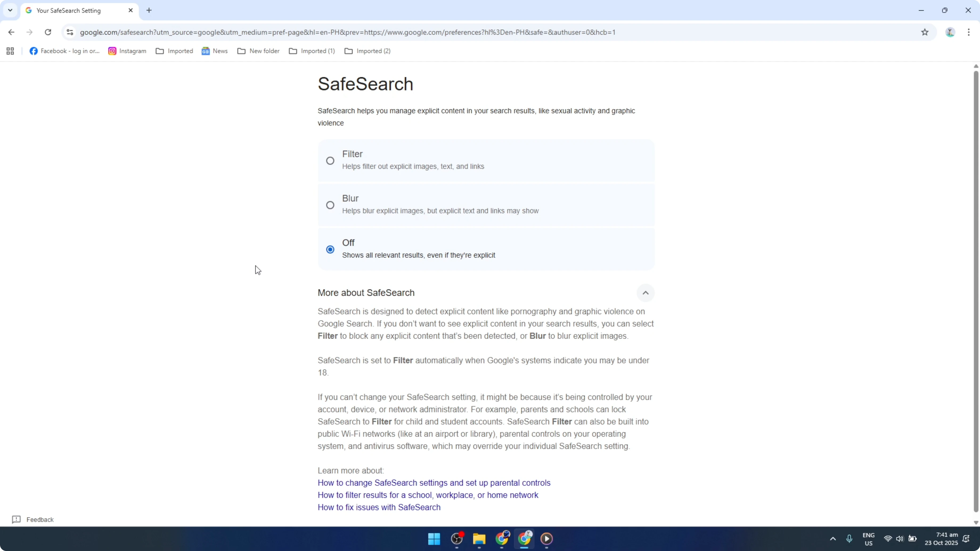Open Chrome's three-dot menu

(969, 32)
